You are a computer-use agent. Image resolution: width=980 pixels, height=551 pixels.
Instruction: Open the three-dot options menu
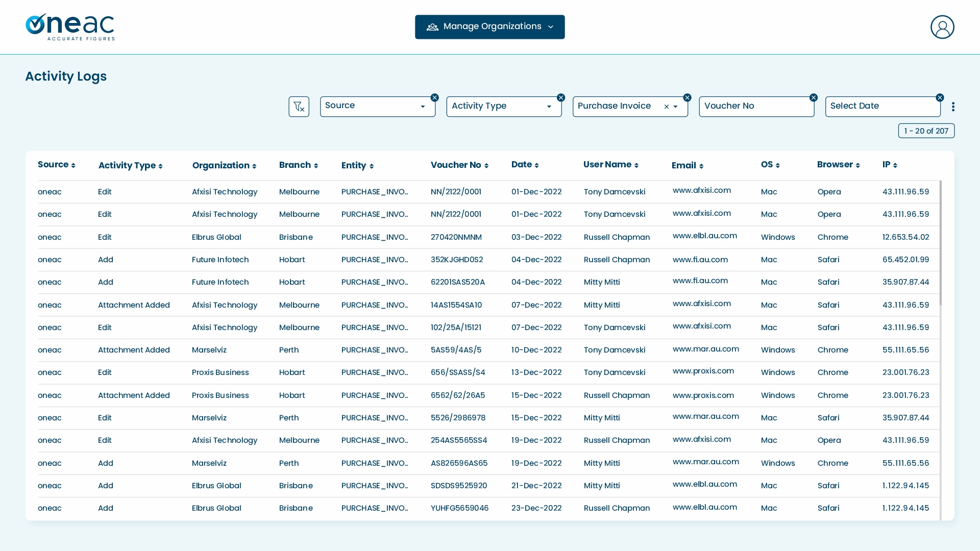952,107
